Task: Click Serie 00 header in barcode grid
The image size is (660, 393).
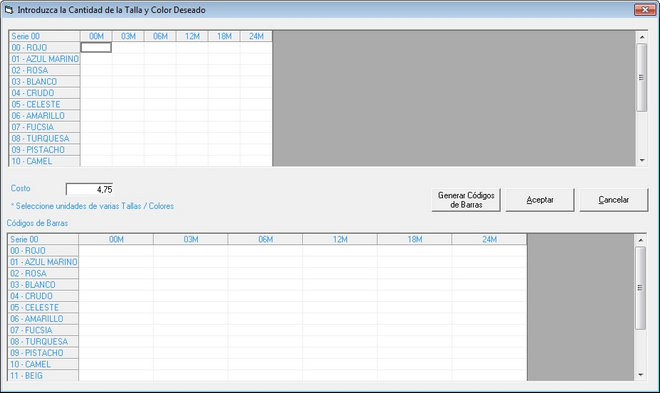Action: (43, 239)
